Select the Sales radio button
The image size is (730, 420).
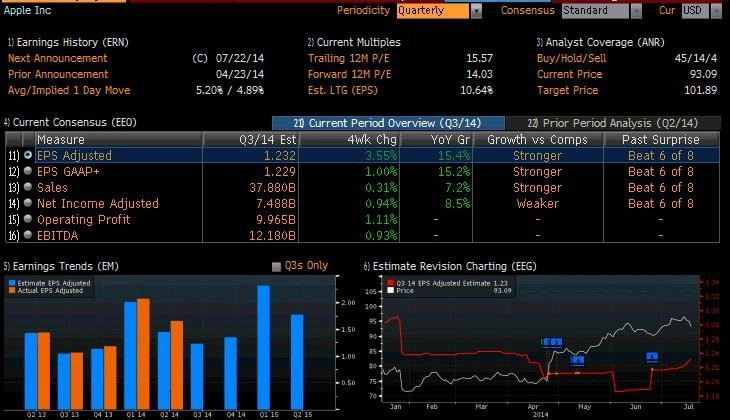point(28,187)
